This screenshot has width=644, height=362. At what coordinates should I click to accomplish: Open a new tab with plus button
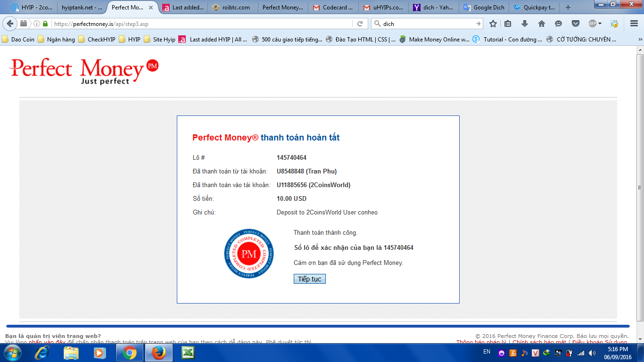pos(568,8)
